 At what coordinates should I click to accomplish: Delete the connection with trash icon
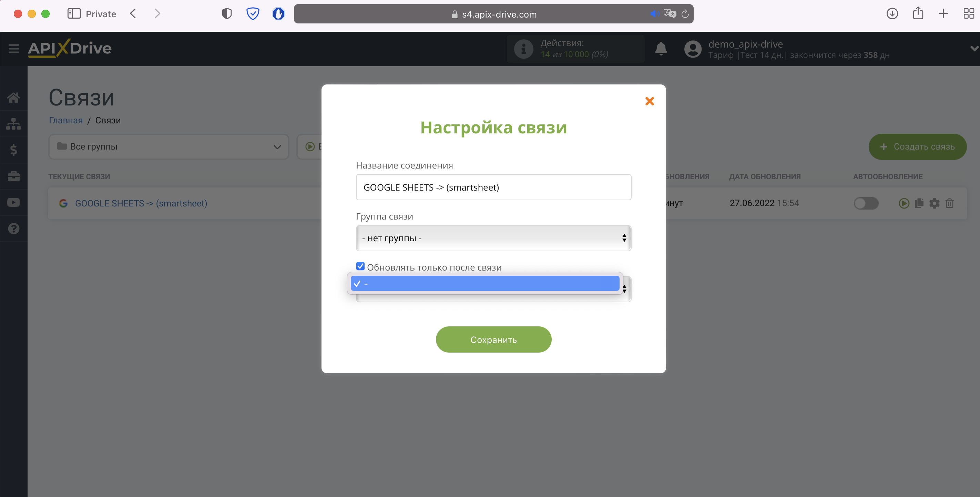[949, 203]
